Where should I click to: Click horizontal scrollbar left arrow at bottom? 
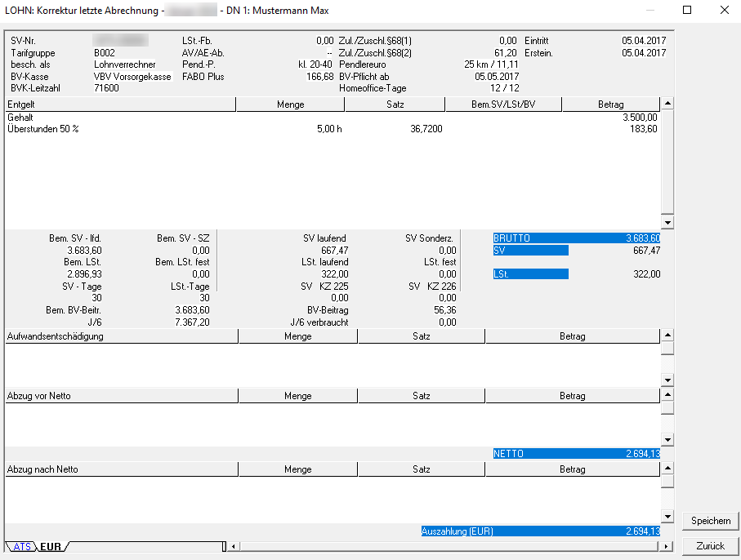point(234,547)
